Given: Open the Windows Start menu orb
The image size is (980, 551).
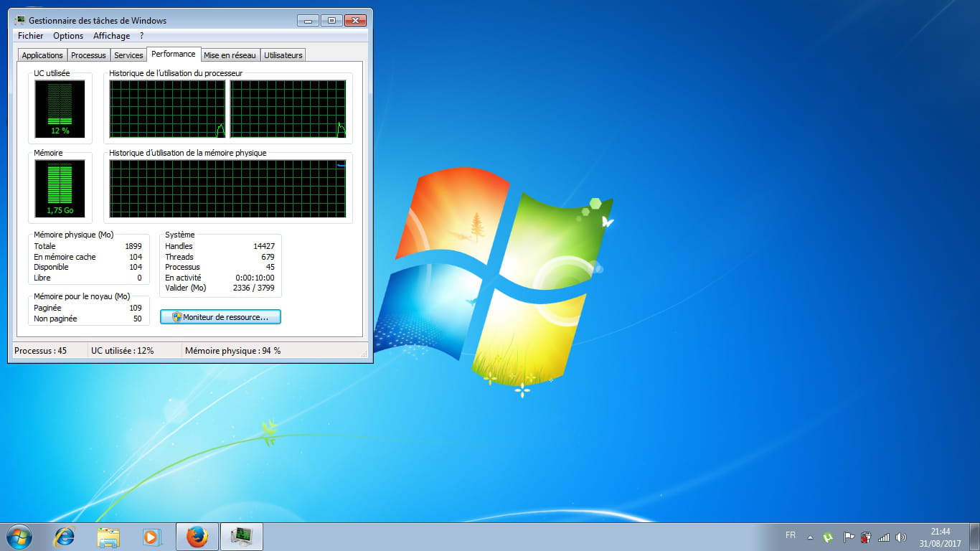Looking at the screenshot, I should click(x=19, y=537).
